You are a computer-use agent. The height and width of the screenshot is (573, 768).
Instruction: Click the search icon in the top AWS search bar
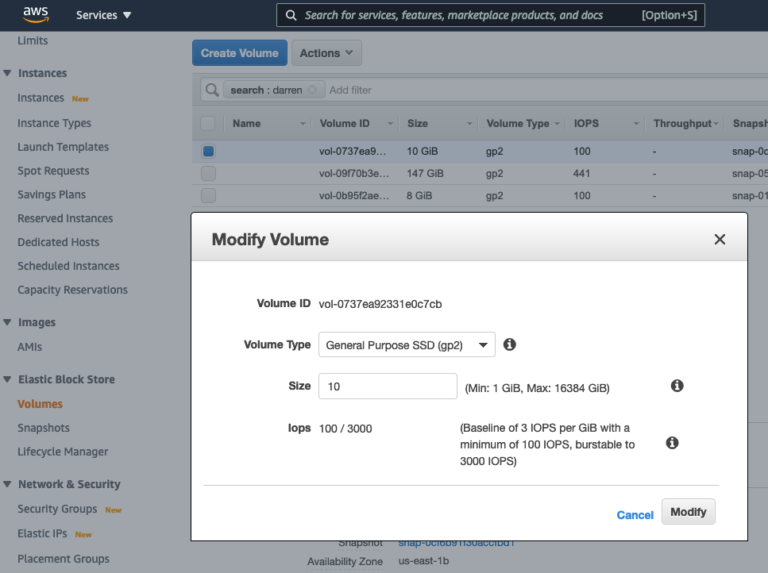pos(291,15)
